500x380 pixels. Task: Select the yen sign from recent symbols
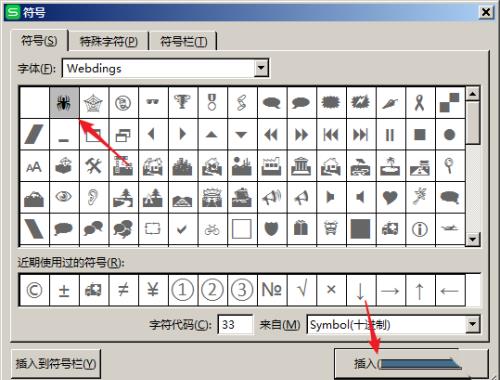[153, 290]
